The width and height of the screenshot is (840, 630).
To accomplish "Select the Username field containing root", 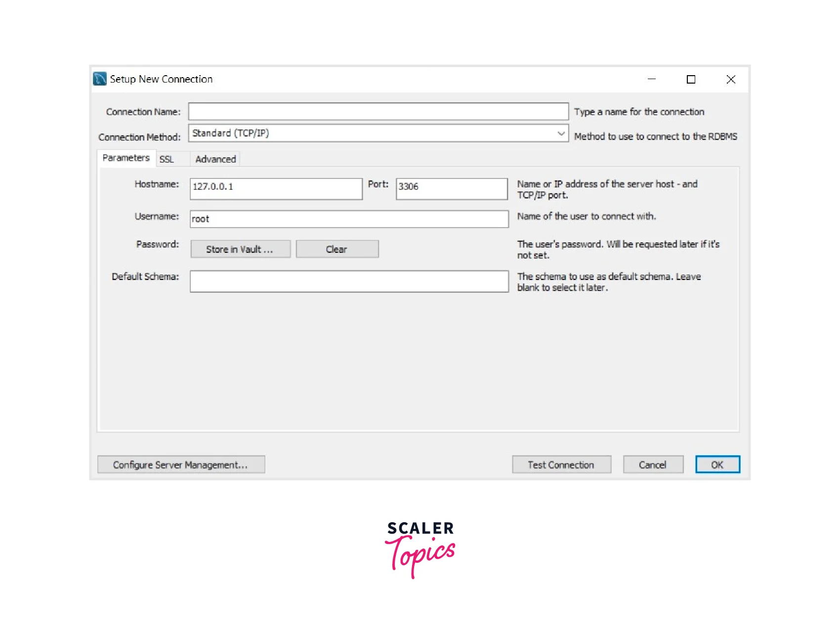I will point(349,219).
